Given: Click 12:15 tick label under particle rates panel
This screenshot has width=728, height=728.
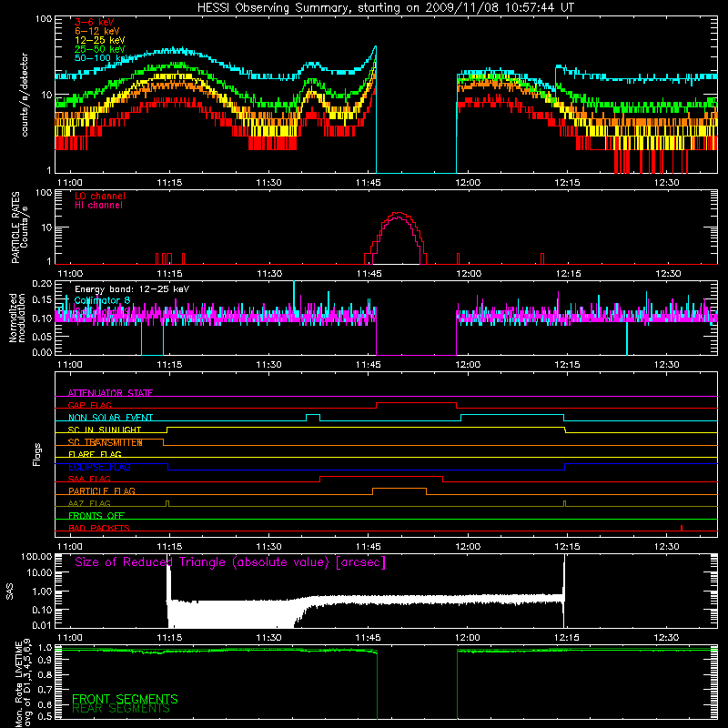Looking at the screenshot, I should (x=568, y=274).
